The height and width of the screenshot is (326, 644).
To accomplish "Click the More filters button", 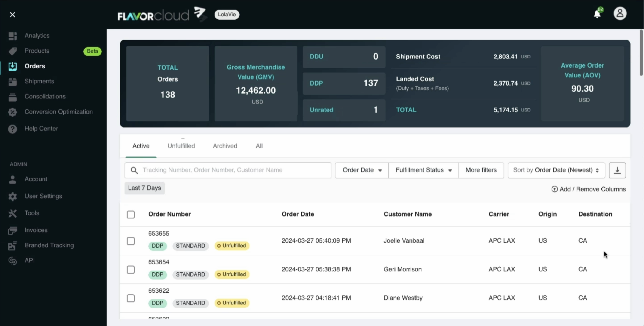I will (481, 170).
